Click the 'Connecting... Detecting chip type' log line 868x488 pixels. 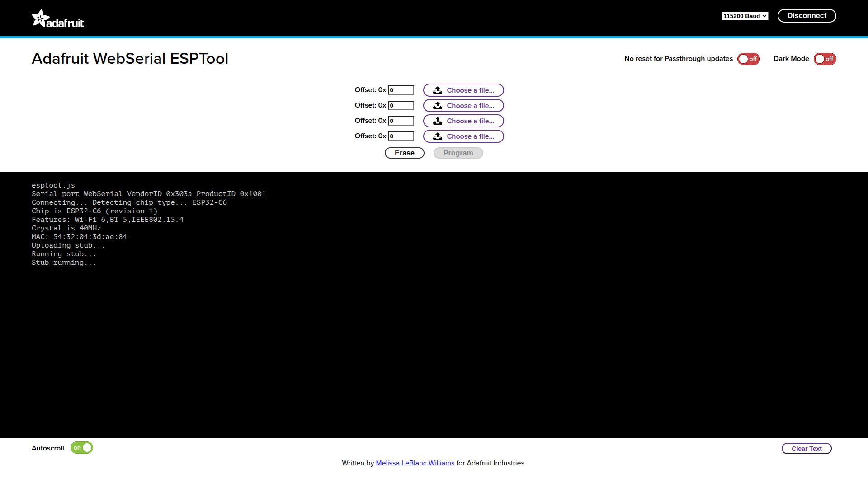(129, 202)
